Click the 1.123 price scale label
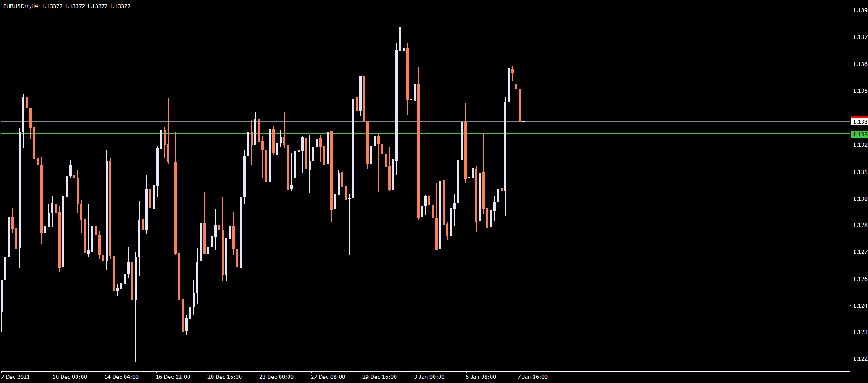868x383 pixels. click(860, 332)
